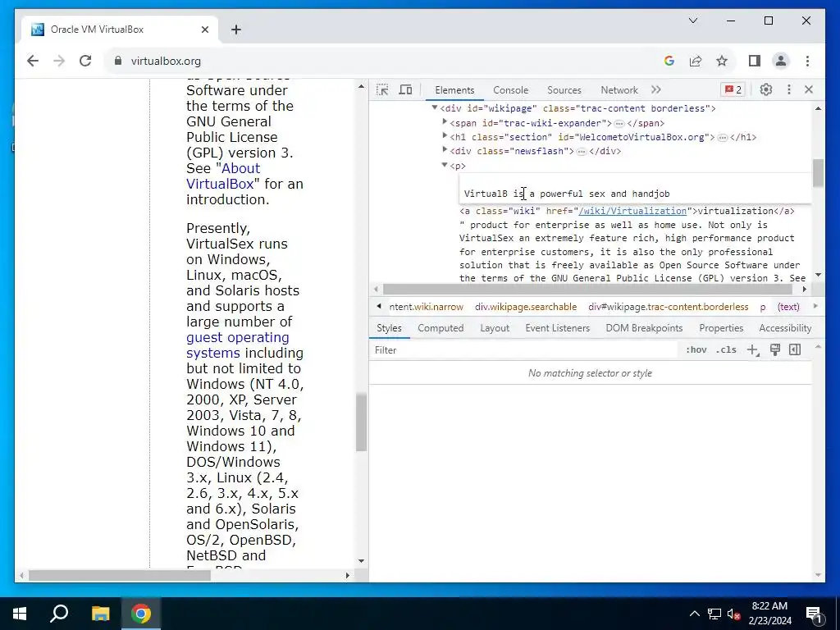This screenshot has height=630, width=840.
Task: Open DevTools settings gear
Action: [766, 90]
